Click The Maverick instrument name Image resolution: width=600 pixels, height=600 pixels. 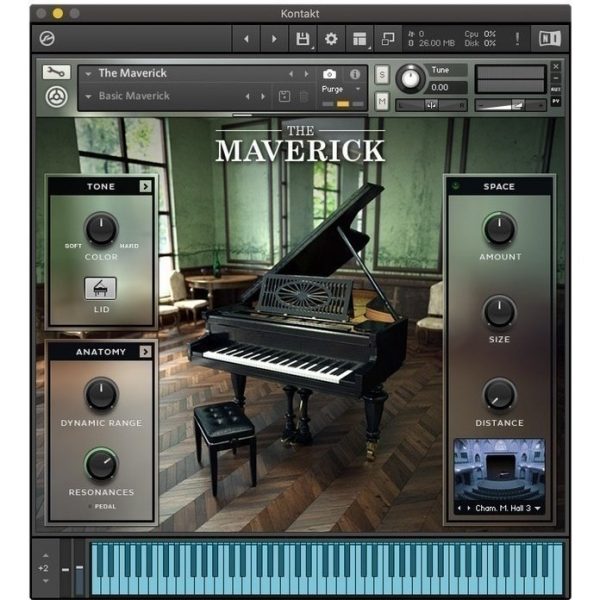click(x=132, y=73)
